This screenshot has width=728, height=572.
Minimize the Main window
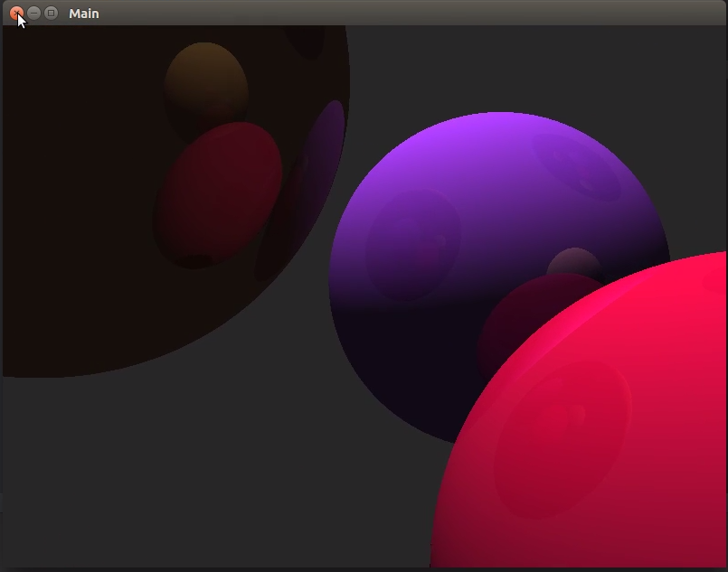33,13
